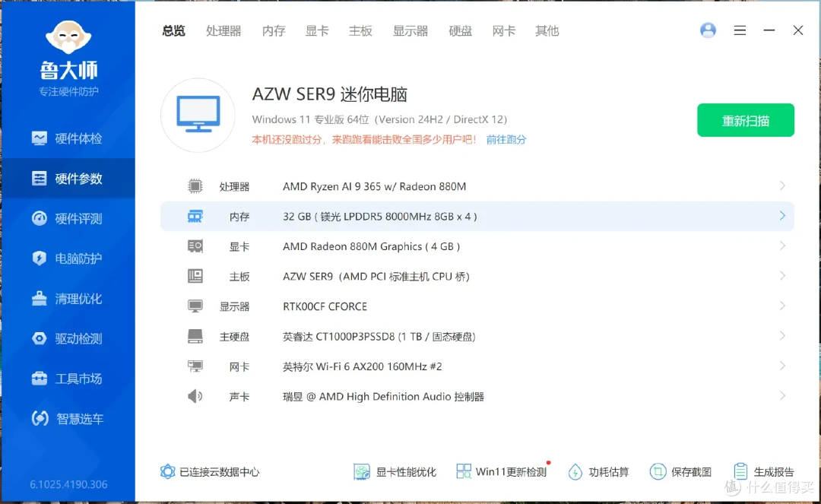Screen dimensions: 821x504
Task: Click the 重新扫描 button
Action: [x=746, y=120]
